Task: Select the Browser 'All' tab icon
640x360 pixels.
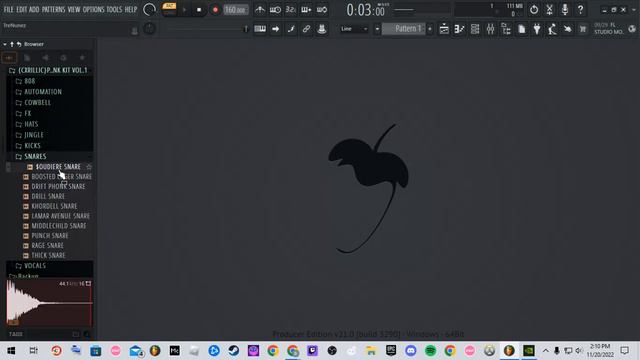Action: pos(9,58)
